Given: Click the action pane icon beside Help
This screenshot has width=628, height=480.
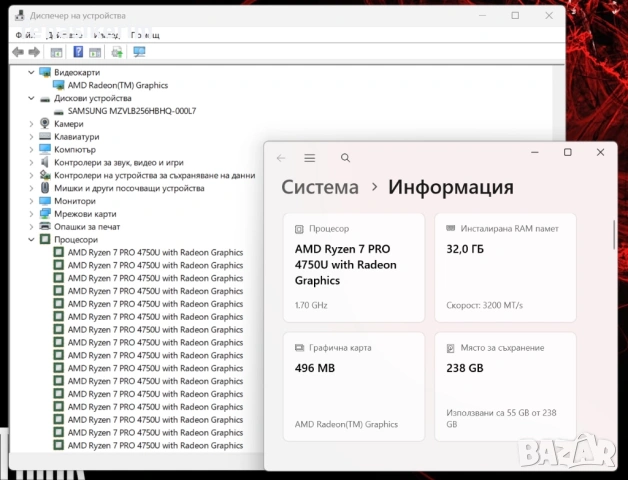Looking at the screenshot, I should [95, 52].
